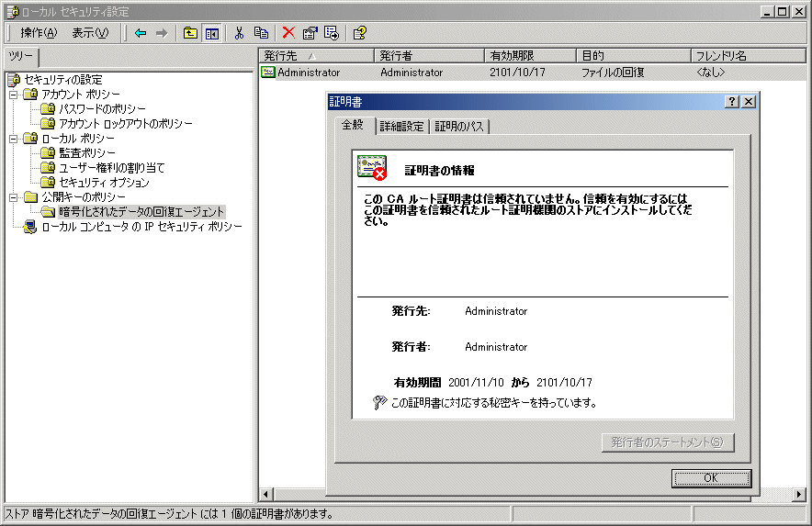Select アカウント ロックアウトのポリシー tree item

[125, 123]
